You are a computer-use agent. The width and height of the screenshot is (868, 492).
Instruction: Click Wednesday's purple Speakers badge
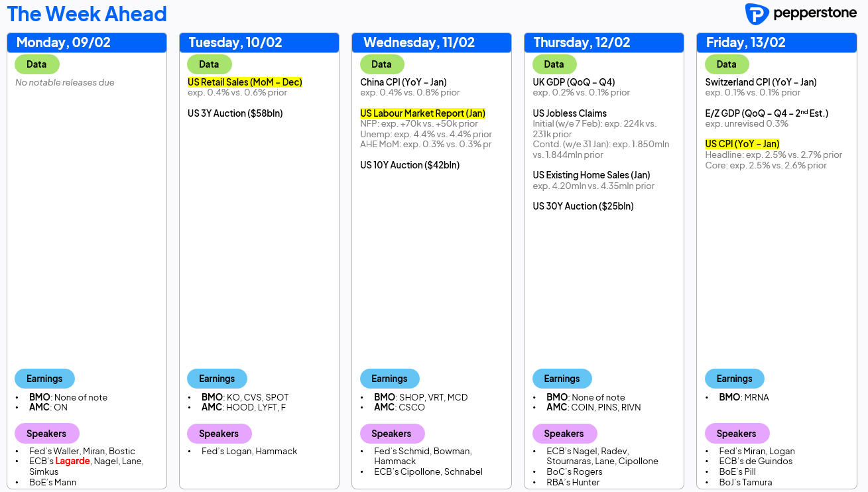point(391,434)
